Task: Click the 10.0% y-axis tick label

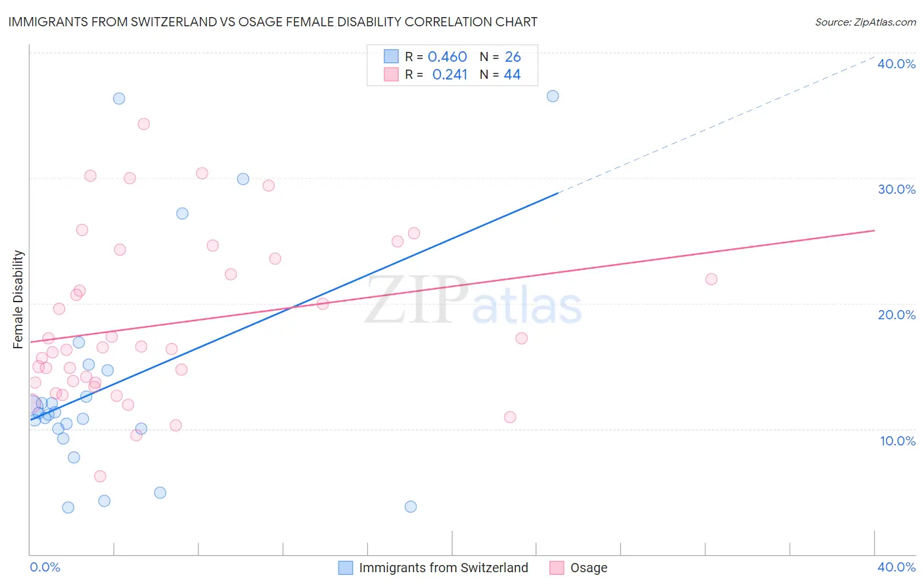Action: click(898, 441)
